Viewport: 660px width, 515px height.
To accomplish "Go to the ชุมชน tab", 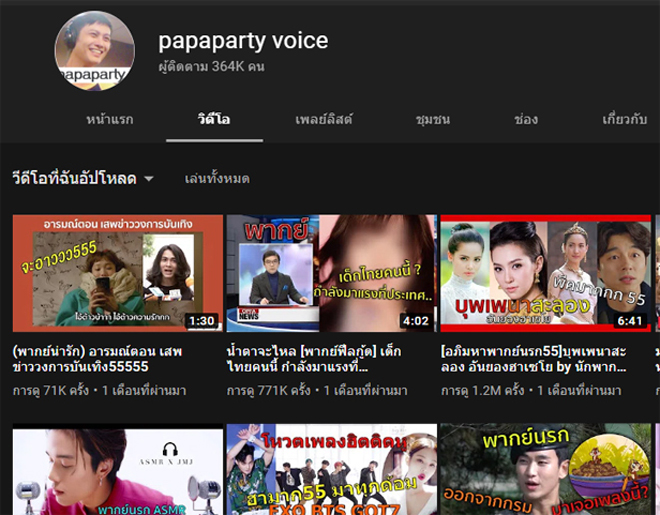I will pyautogui.click(x=433, y=119).
